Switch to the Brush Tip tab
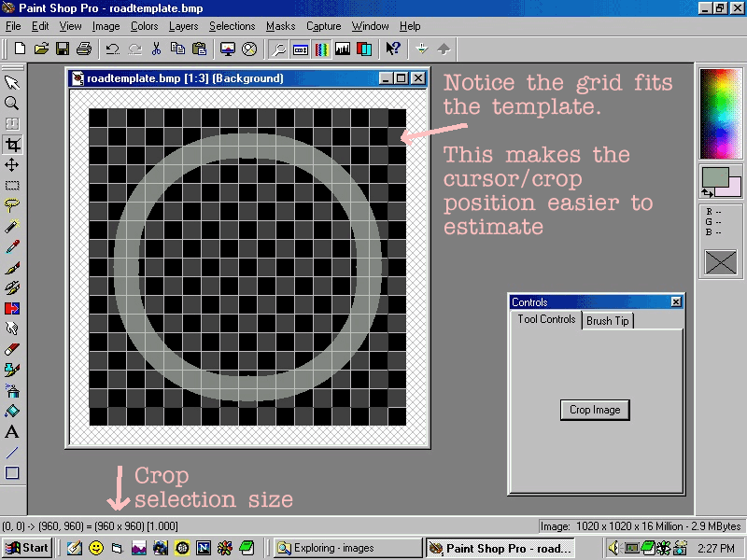The height and width of the screenshot is (560, 747). click(608, 321)
